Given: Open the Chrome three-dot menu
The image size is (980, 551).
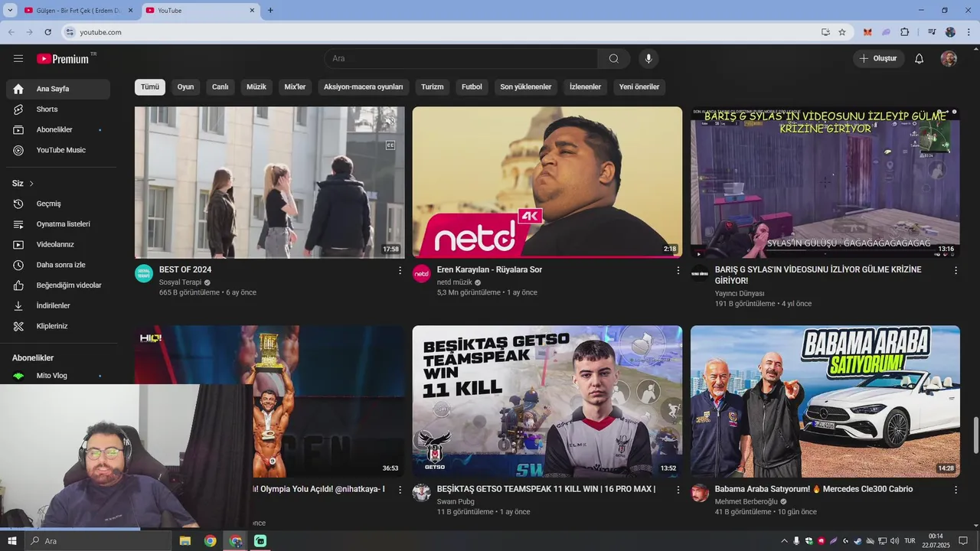Looking at the screenshot, I should pos(969,32).
